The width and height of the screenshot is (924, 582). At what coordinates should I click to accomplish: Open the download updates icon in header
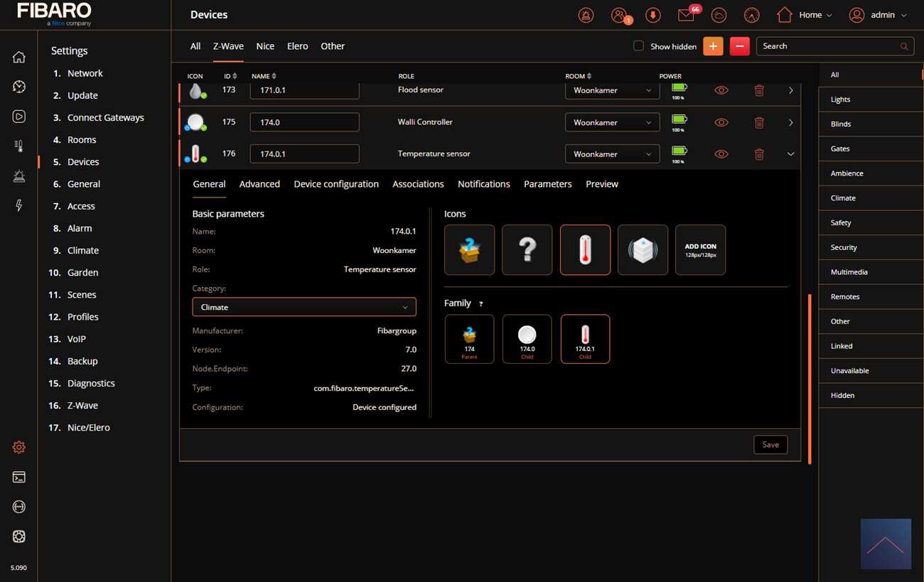pyautogui.click(x=652, y=15)
